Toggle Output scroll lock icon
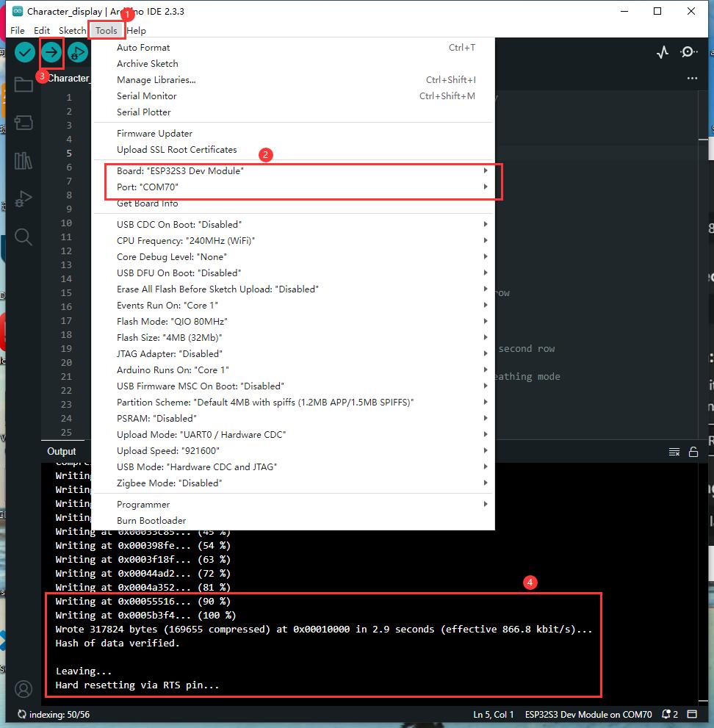 [693, 452]
